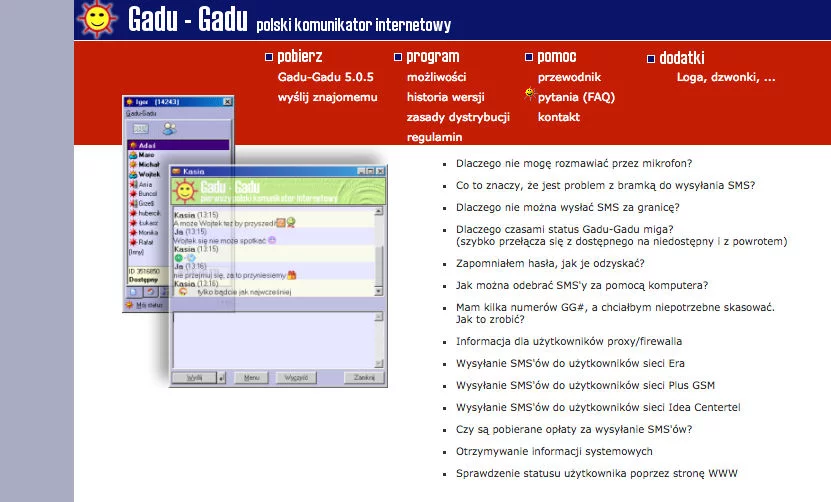This screenshot has width=831, height=502.
Task: Open the pomoc navigation section
Action: click(556, 57)
